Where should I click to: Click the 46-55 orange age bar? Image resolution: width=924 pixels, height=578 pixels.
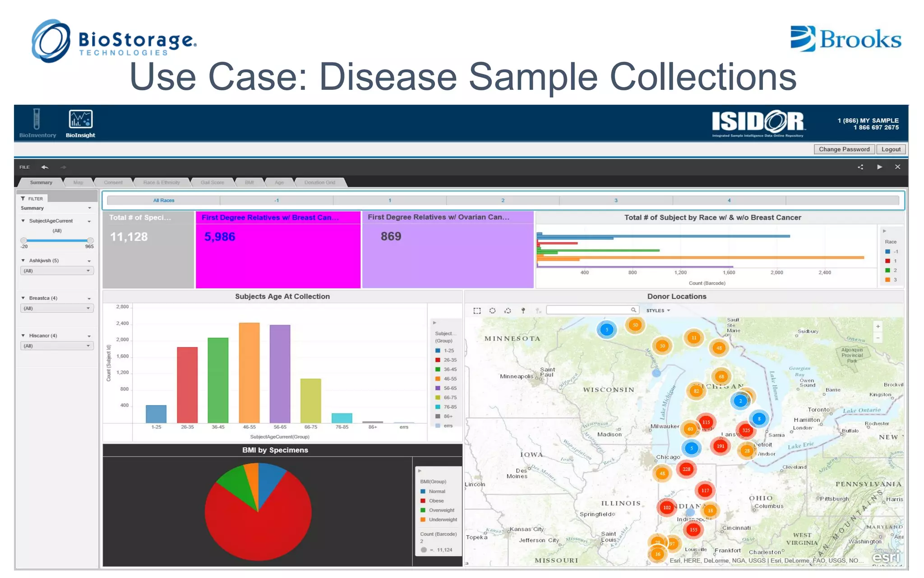[x=249, y=373]
